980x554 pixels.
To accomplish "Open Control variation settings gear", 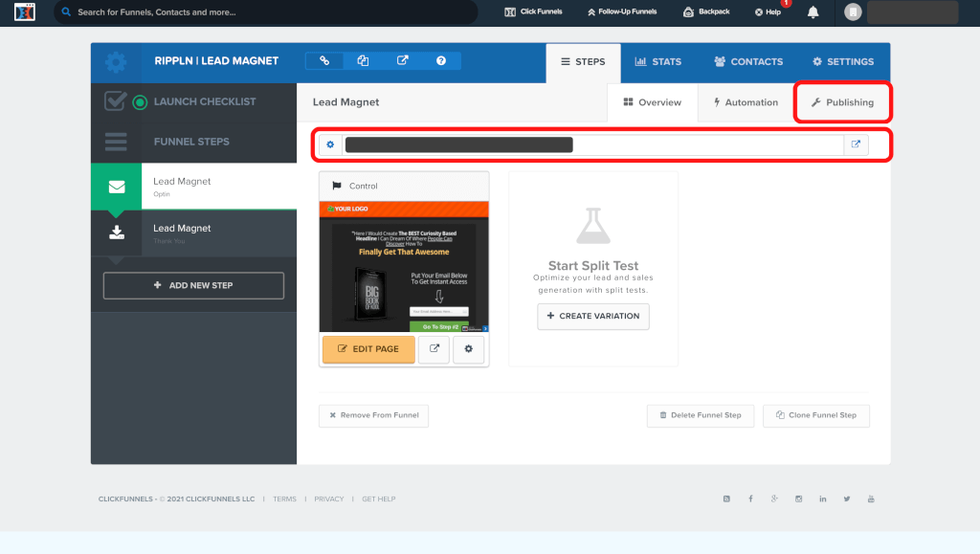I will 468,349.
